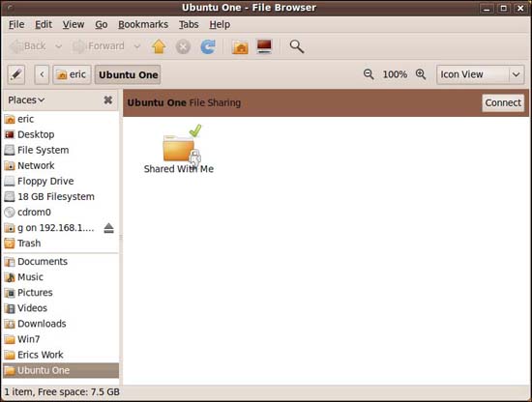Close the Places side pane
The image size is (532, 402).
[108, 100]
